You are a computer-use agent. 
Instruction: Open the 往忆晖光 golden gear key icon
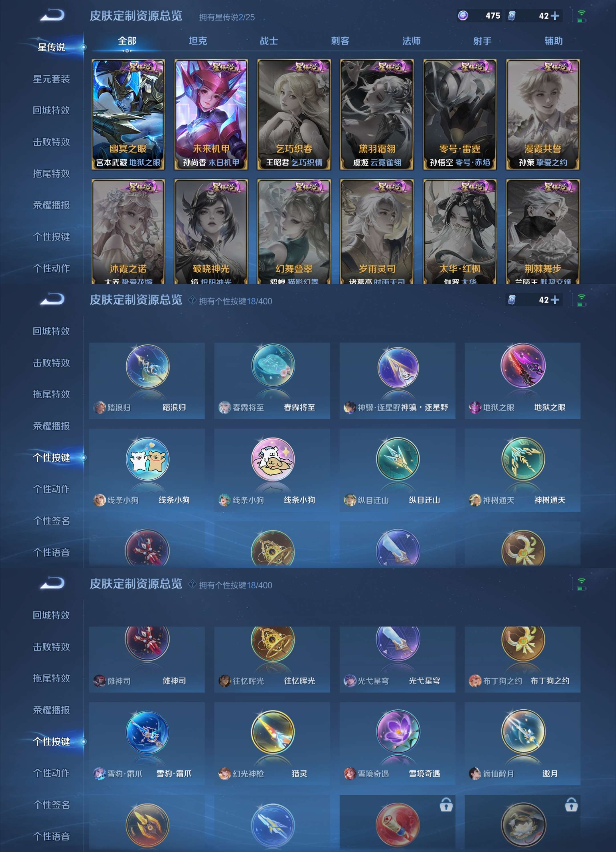(273, 640)
